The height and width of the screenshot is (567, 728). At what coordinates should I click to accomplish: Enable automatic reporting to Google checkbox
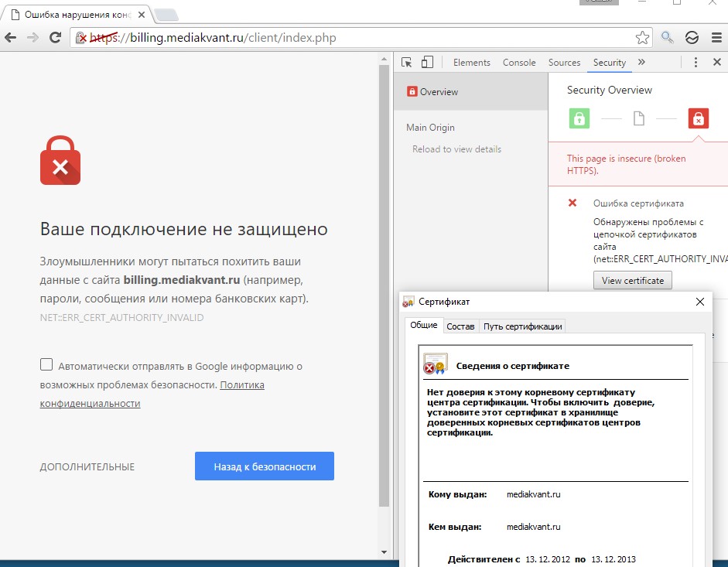click(x=46, y=365)
